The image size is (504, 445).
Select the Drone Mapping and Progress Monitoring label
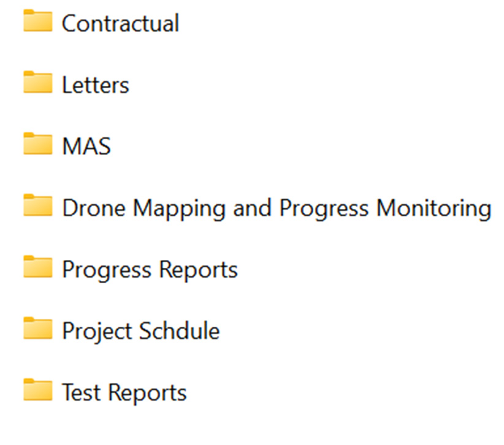point(277,208)
